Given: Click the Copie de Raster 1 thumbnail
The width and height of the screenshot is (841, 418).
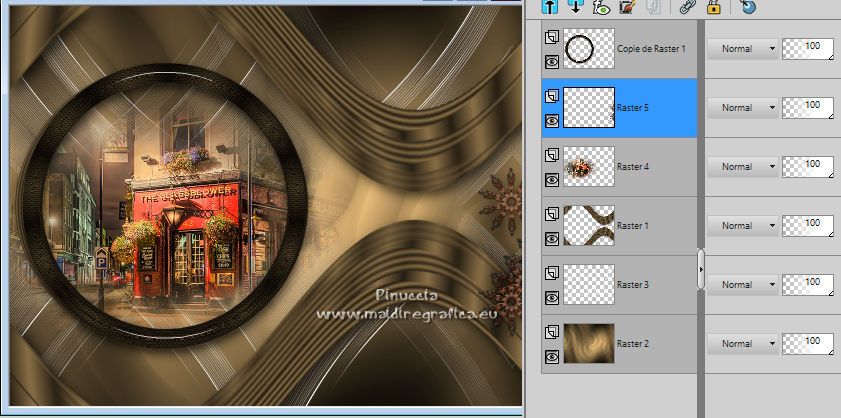Looking at the screenshot, I should click(588, 48).
